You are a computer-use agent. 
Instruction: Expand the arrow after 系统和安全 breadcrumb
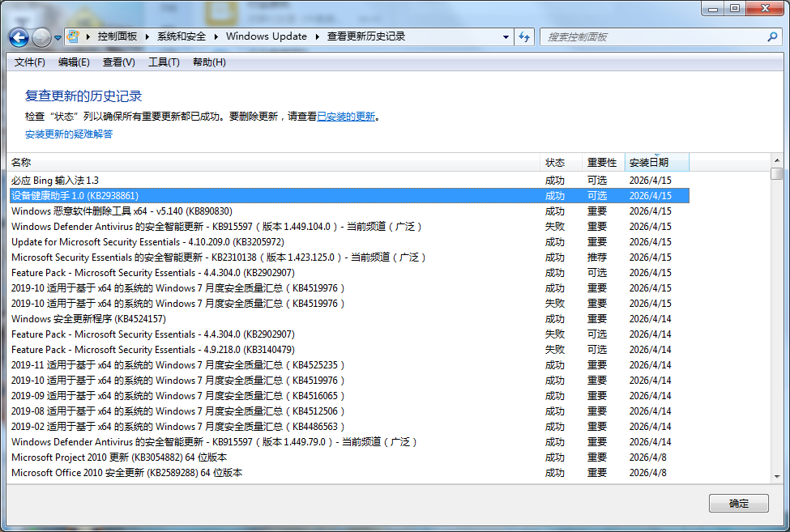216,36
